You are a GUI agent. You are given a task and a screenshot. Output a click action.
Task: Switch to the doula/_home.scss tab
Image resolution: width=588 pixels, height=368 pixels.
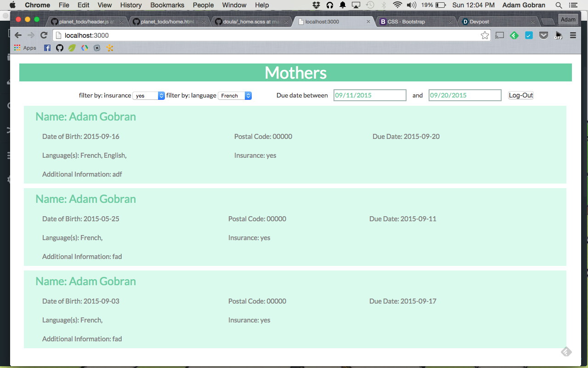click(251, 22)
